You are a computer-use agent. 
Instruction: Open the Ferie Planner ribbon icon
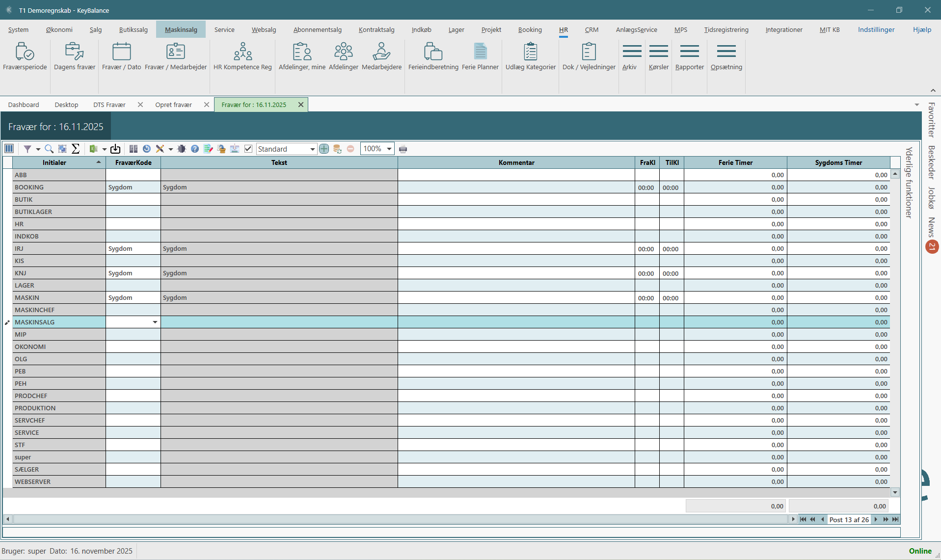(480, 56)
